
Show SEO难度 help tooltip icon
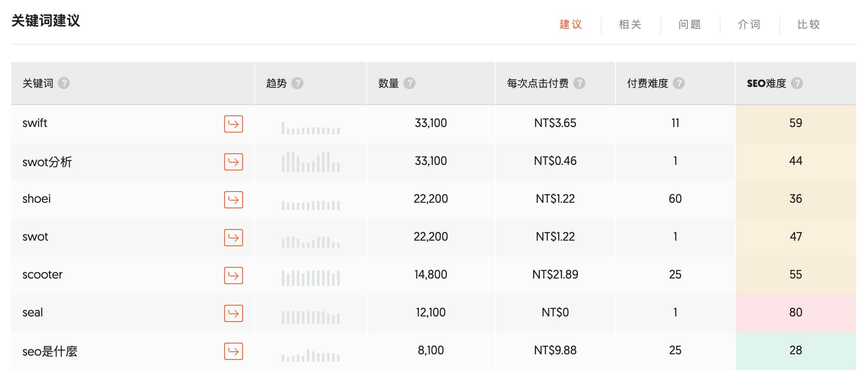(797, 83)
